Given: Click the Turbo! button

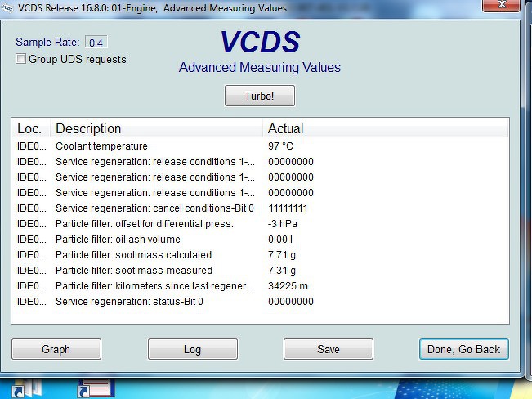Looking at the screenshot, I should click(x=260, y=96).
